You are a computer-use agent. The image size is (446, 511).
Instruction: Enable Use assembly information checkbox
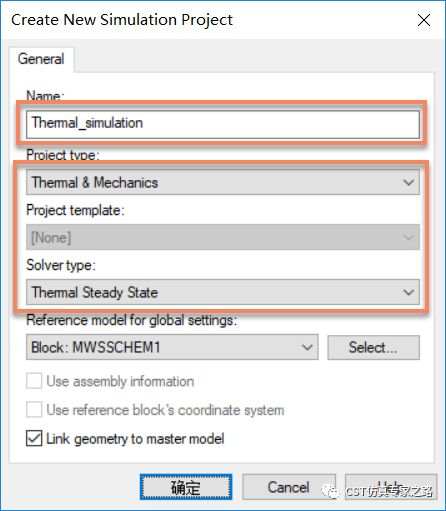[34, 381]
